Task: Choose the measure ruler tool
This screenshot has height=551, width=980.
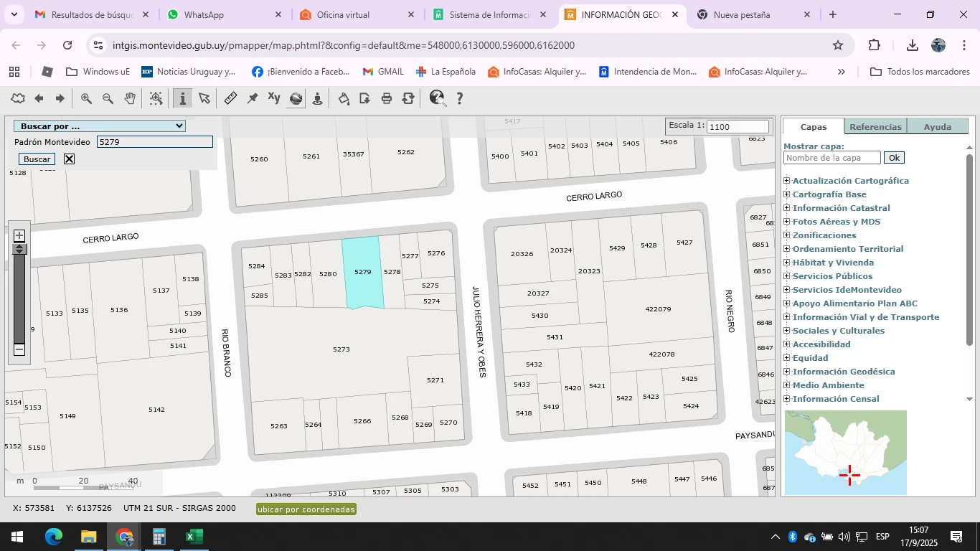Action: coord(230,98)
